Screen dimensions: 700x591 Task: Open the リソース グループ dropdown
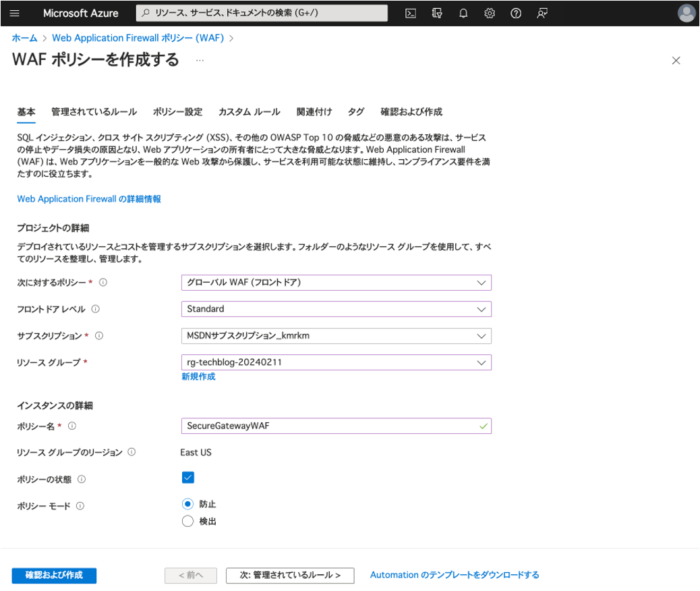pos(336,362)
